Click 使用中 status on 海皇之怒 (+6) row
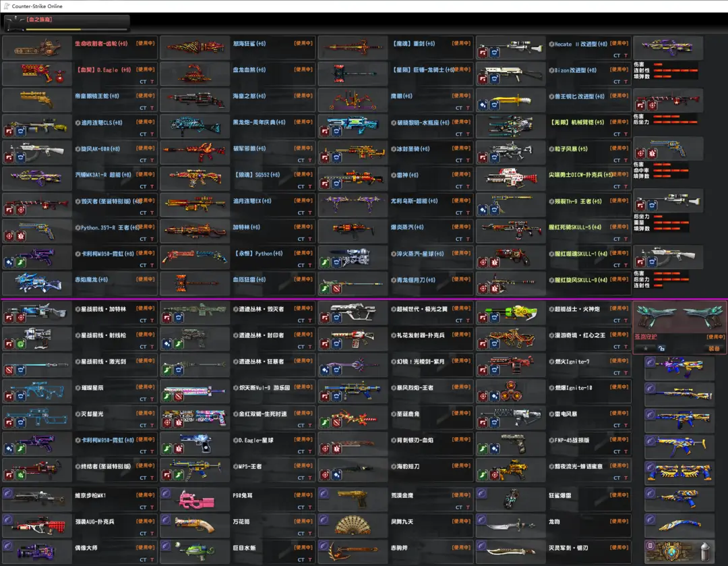The image size is (728, 566). click(303, 96)
